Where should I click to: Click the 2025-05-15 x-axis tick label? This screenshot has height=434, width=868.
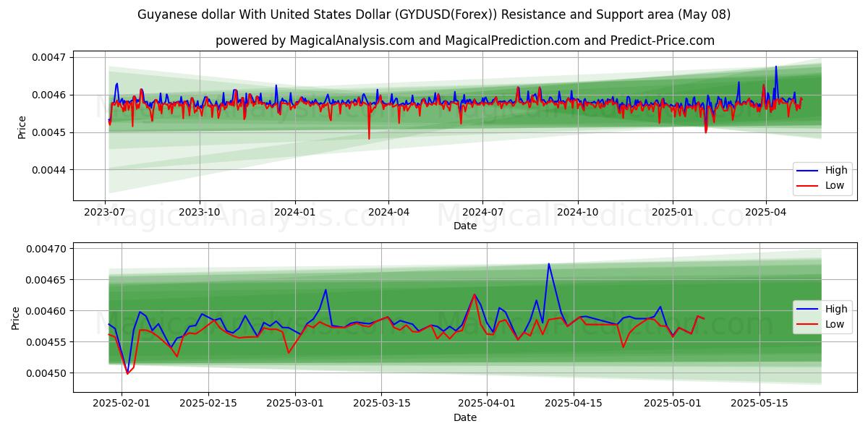[760, 404]
